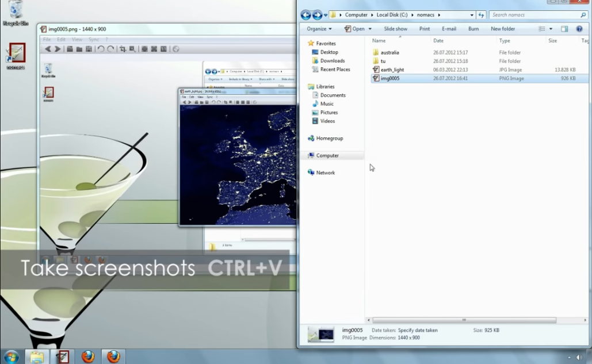This screenshot has width=592, height=364.
Task: Click Open button in Explorer toolbar
Action: [354, 29]
